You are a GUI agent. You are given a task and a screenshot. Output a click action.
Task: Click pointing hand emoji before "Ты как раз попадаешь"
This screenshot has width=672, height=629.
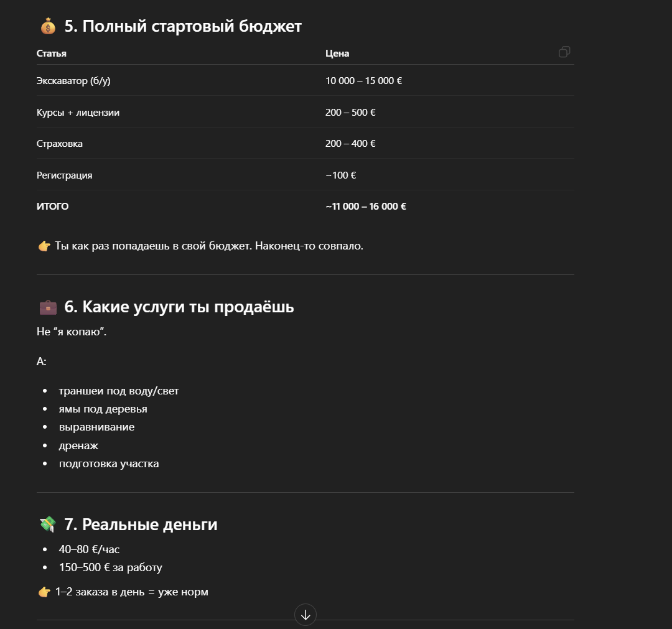click(x=44, y=246)
